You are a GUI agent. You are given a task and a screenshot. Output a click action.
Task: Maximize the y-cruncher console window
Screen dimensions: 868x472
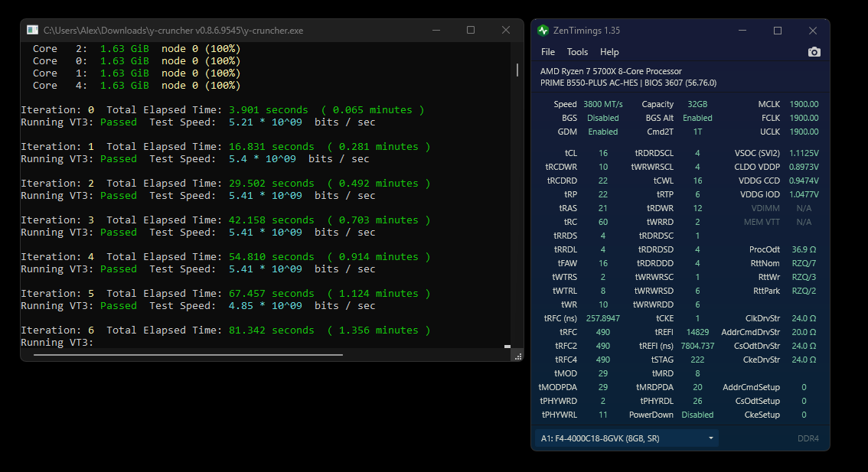471,30
